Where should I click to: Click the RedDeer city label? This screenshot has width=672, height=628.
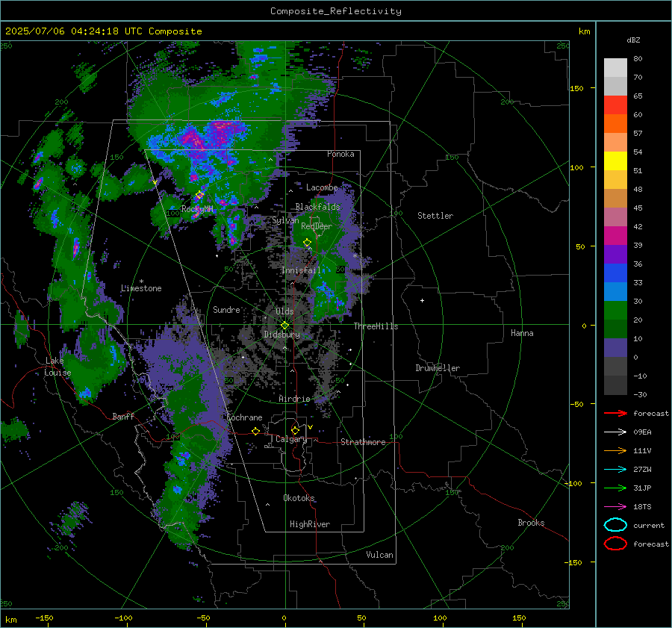(317, 226)
